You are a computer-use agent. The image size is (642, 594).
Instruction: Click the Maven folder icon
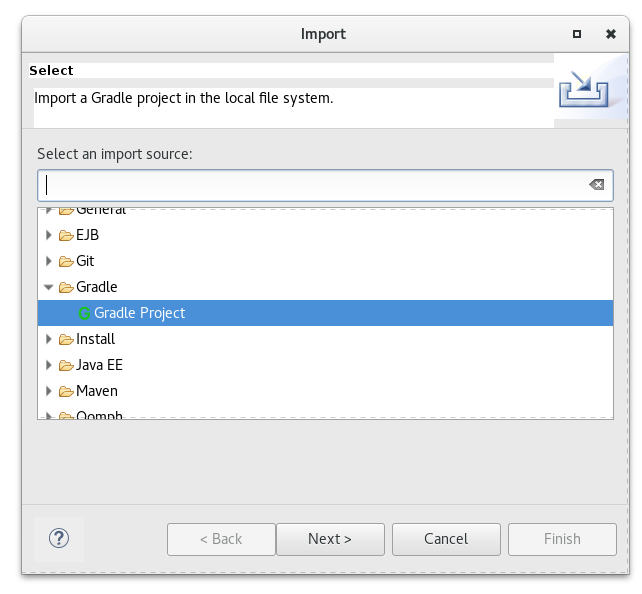[x=66, y=391]
